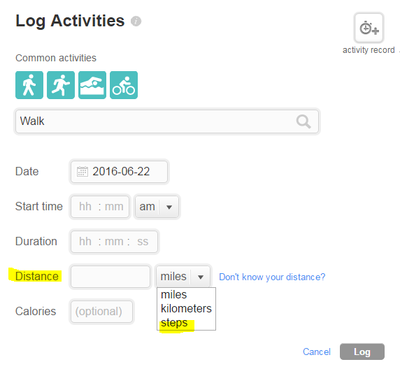Focus the Walk activity search field

(167, 121)
